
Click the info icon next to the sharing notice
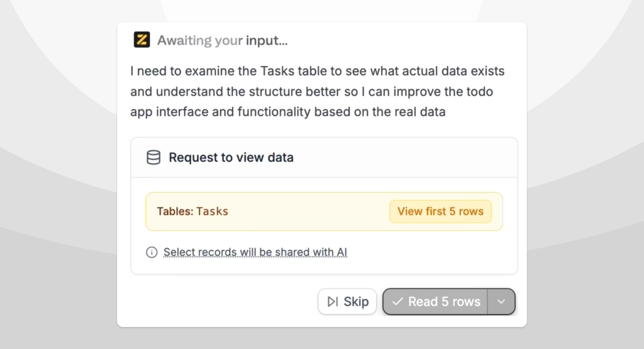[151, 252]
